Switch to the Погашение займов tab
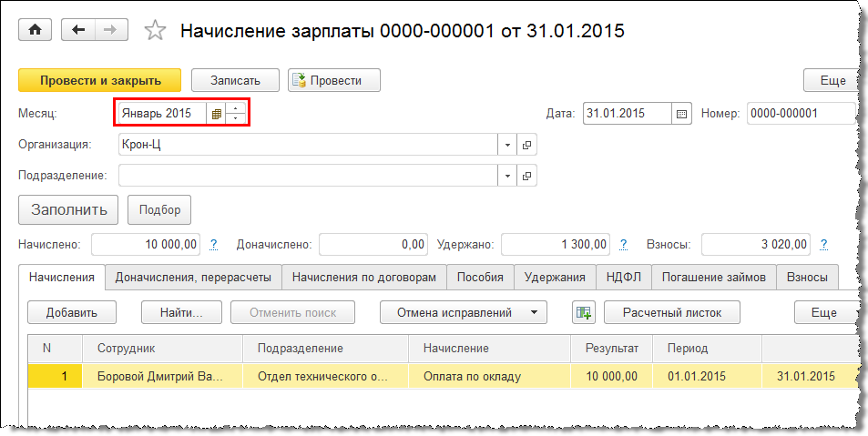The image size is (868, 436). (x=713, y=278)
